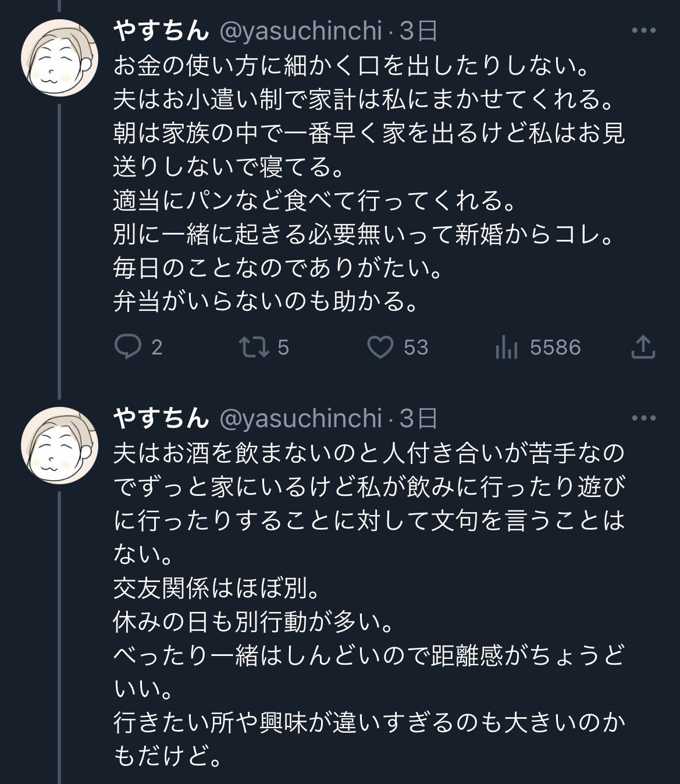Reply to the first やすちん tweet
The height and width of the screenshot is (784, 680).
[x=127, y=347]
